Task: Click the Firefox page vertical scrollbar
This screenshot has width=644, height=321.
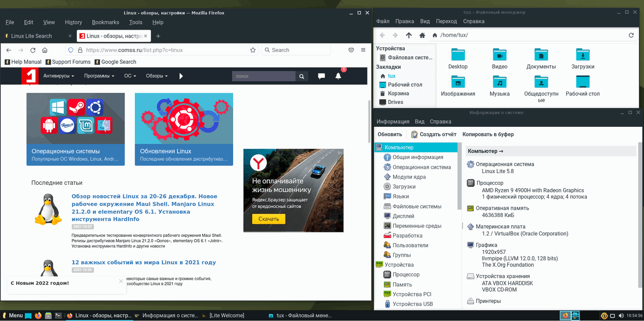Action: [x=369, y=122]
